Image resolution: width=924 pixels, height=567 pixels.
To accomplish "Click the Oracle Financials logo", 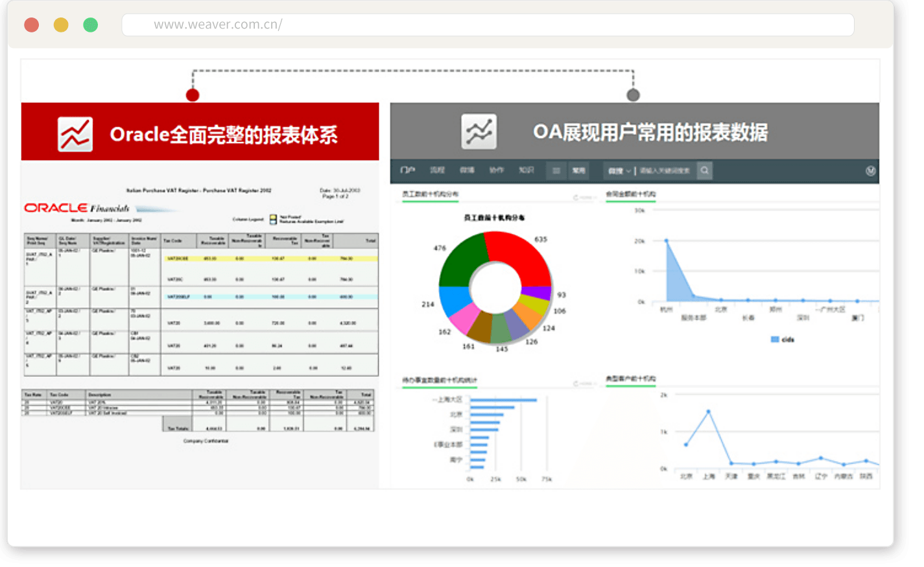I will coord(77,208).
